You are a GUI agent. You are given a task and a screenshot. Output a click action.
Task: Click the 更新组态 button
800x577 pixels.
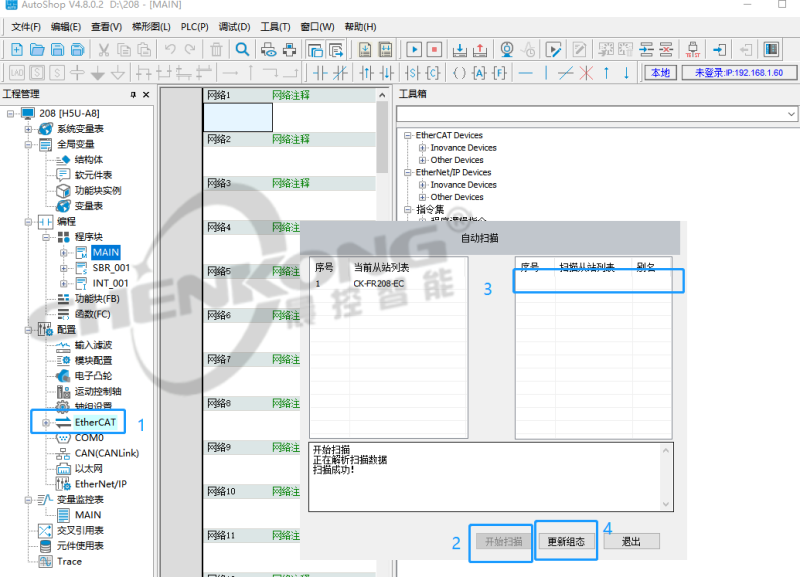pos(566,541)
